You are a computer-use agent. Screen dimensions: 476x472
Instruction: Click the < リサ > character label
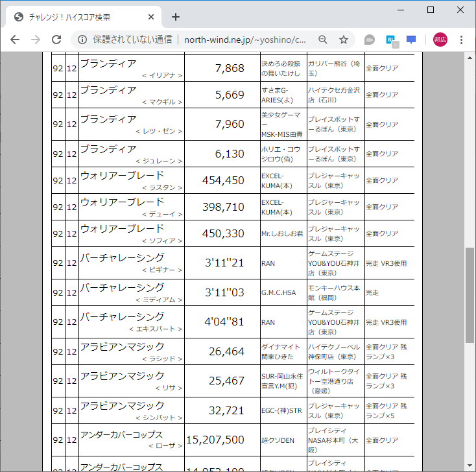coord(169,388)
